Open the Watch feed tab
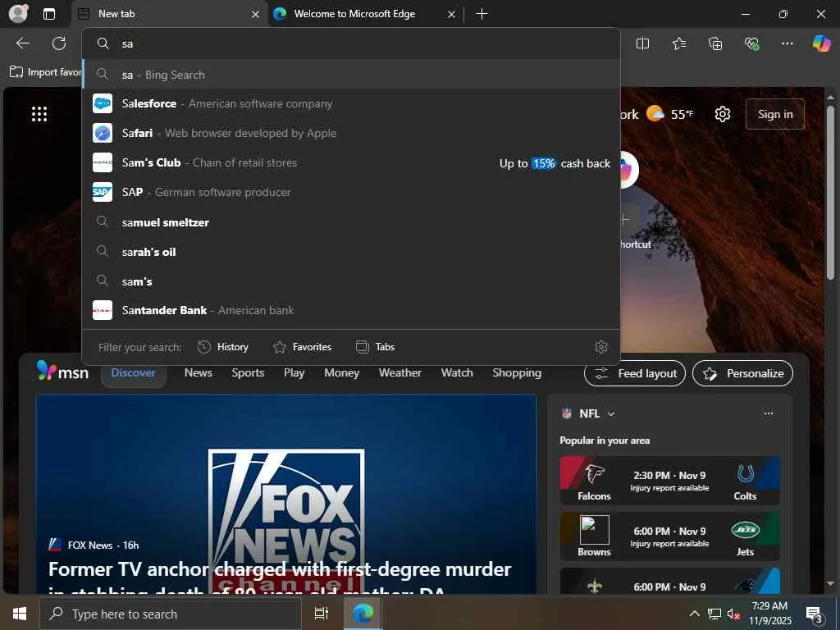The width and height of the screenshot is (840, 630). coord(457,373)
